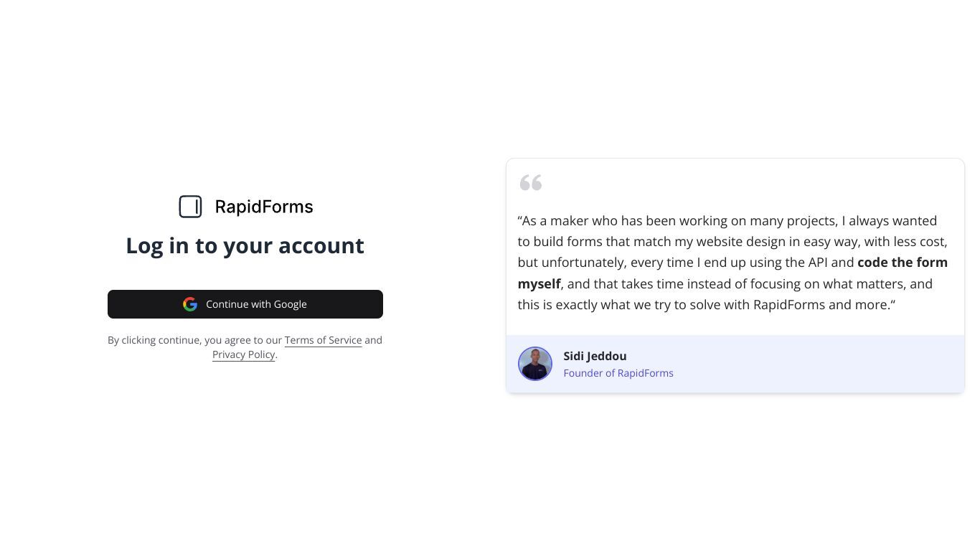The width and height of the screenshot is (980, 551).
Task: Open the Privacy Policy link
Action: tap(244, 354)
